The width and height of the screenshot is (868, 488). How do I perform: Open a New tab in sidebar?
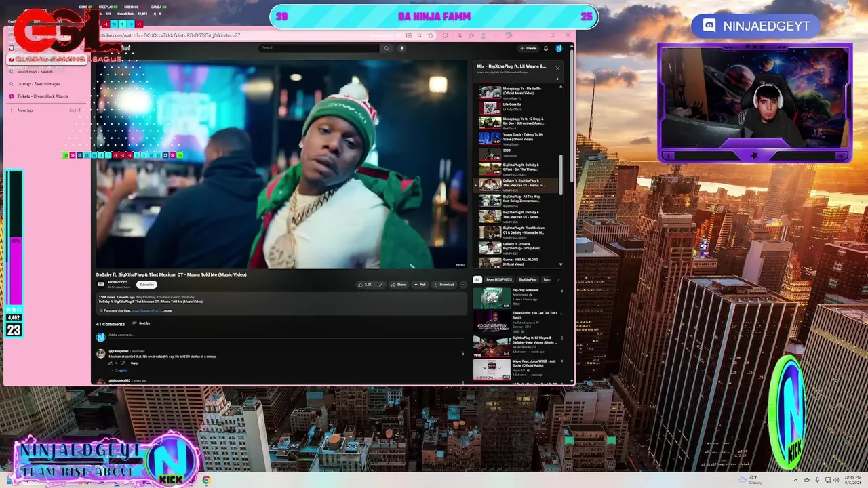[46, 110]
